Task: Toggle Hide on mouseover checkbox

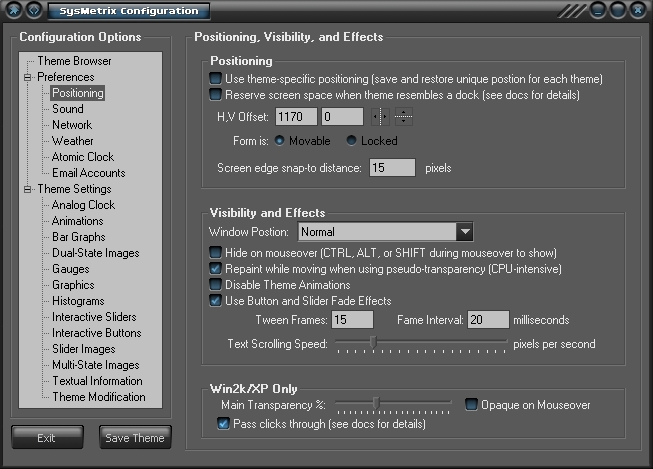Action: (x=215, y=252)
